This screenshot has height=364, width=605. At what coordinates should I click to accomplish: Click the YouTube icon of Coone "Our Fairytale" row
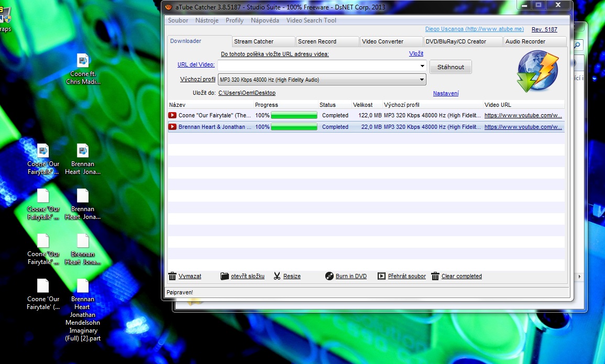coord(172,115)
